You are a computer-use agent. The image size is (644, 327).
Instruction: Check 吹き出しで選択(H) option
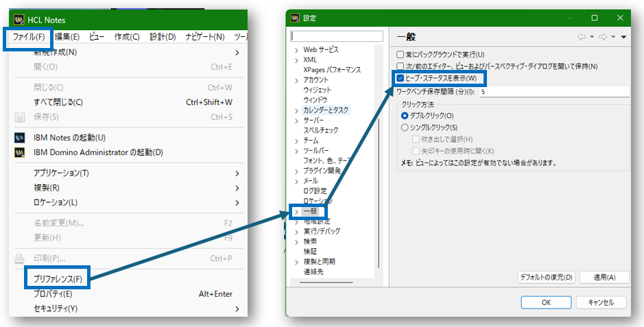pyautogui.click(x=416, y=139)
